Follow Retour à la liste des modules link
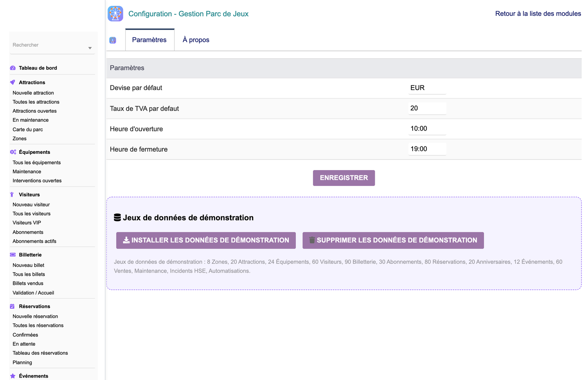 (538, 13)
